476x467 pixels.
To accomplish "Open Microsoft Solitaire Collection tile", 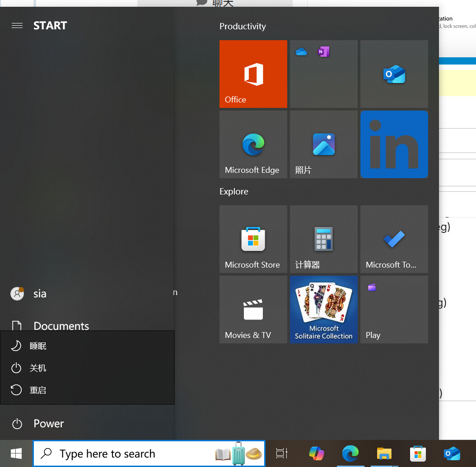I will point(324,310).
